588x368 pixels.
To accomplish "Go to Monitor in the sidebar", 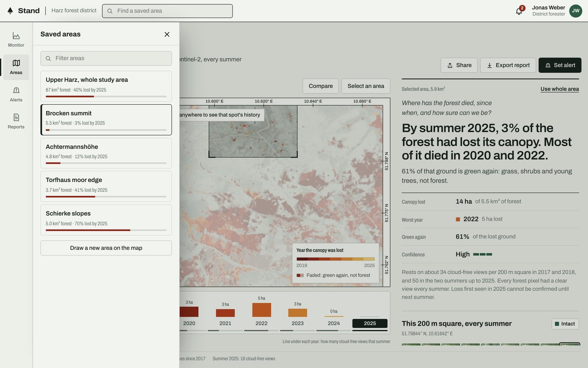I will click(x=16, y=40).
